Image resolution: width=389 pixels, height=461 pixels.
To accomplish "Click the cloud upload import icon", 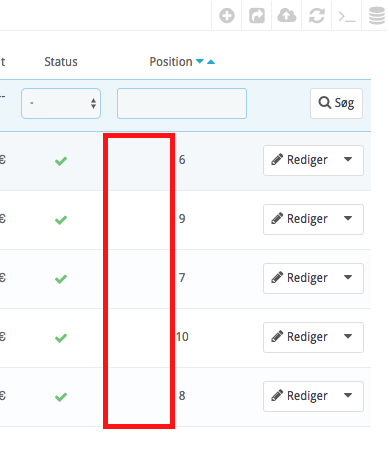I will [287, 15].
